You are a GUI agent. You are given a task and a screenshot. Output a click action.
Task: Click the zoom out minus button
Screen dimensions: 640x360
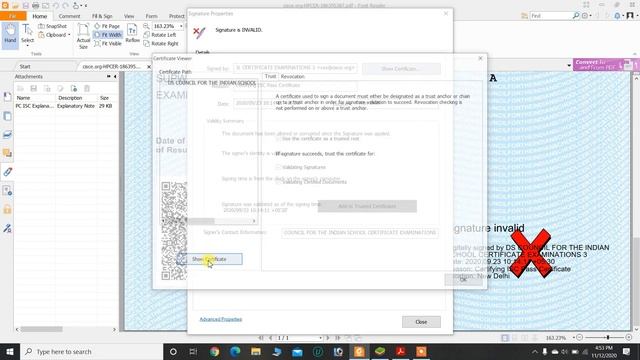(580, 338)
